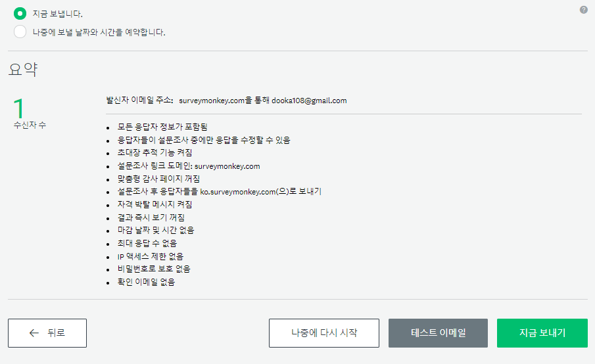Click the '나중에 다시 시작' button
Image resolution: width=595 pixels, height=364 pixels.
coord(324,333)
